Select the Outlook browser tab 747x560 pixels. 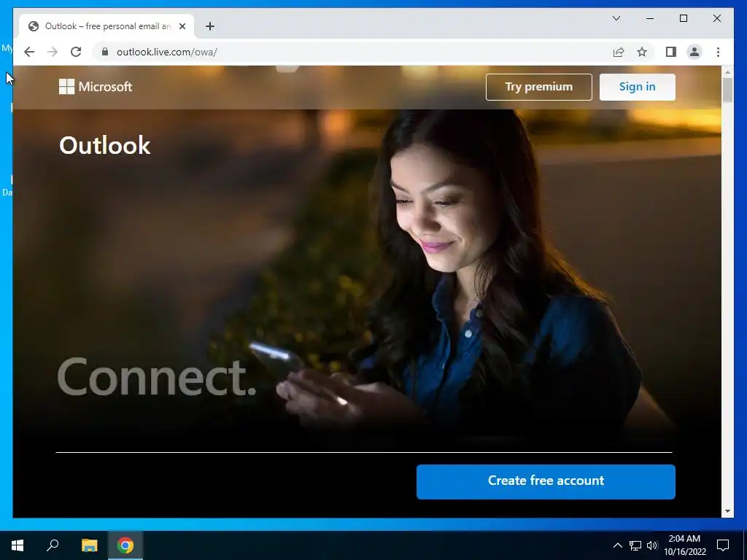pyautogui.click(x=107, y=26)
